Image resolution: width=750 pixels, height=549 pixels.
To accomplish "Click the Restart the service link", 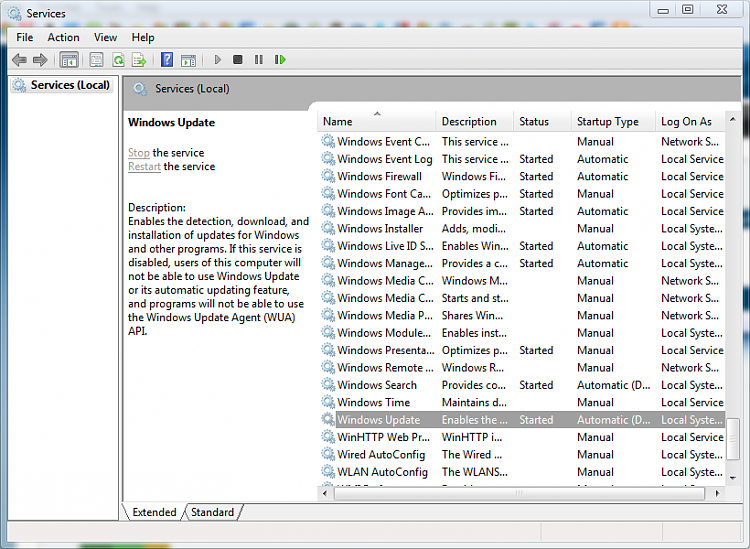I will click(x=144, y=166).
